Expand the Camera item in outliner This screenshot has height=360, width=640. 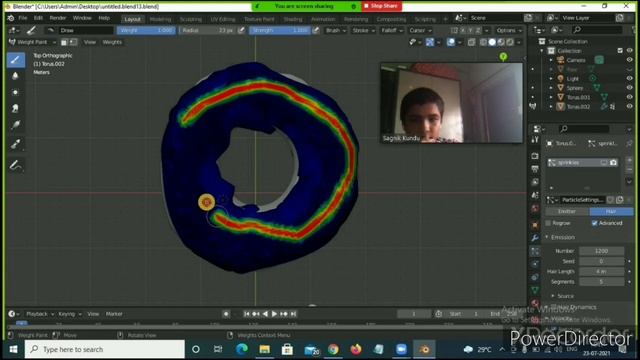551,60
